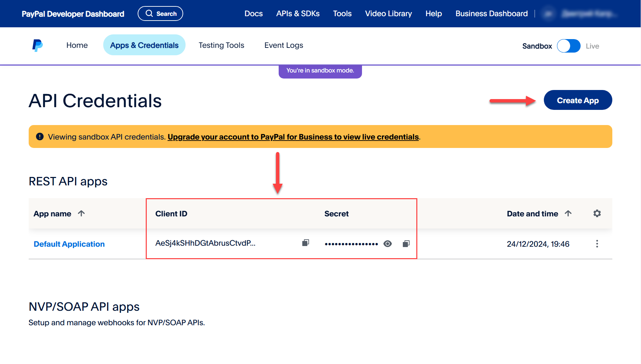Click the App name column header
Image resolution: width=641 pixels, height=364 pixels.
tap(52, 214)
